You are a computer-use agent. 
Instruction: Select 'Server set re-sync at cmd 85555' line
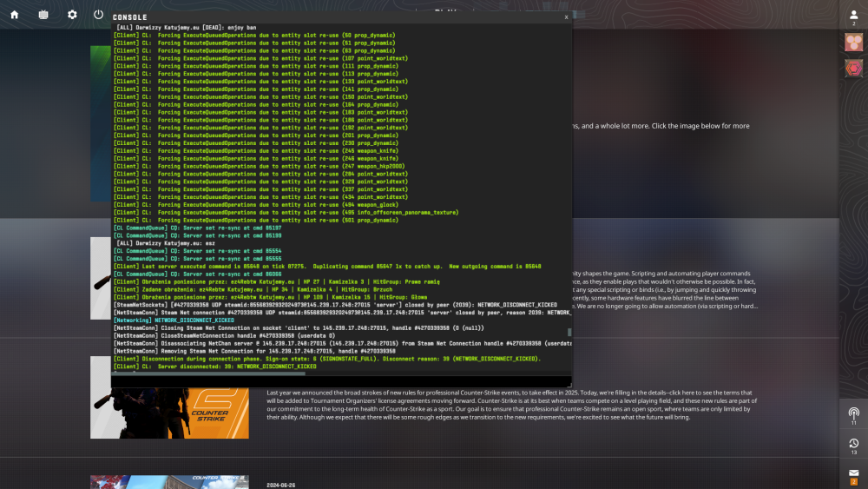(x=198, y=259)
